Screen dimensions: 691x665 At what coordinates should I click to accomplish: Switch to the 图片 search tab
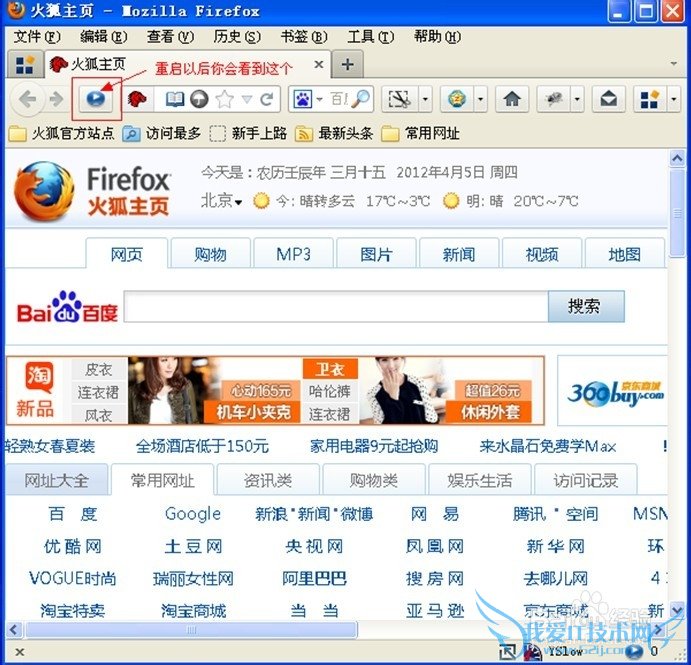[376, 253]
